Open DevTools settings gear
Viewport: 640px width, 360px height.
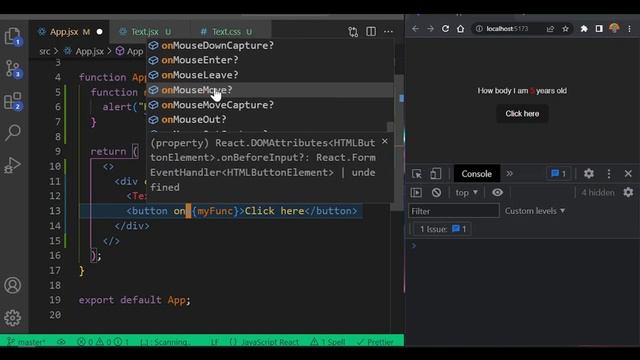[589, 173]
